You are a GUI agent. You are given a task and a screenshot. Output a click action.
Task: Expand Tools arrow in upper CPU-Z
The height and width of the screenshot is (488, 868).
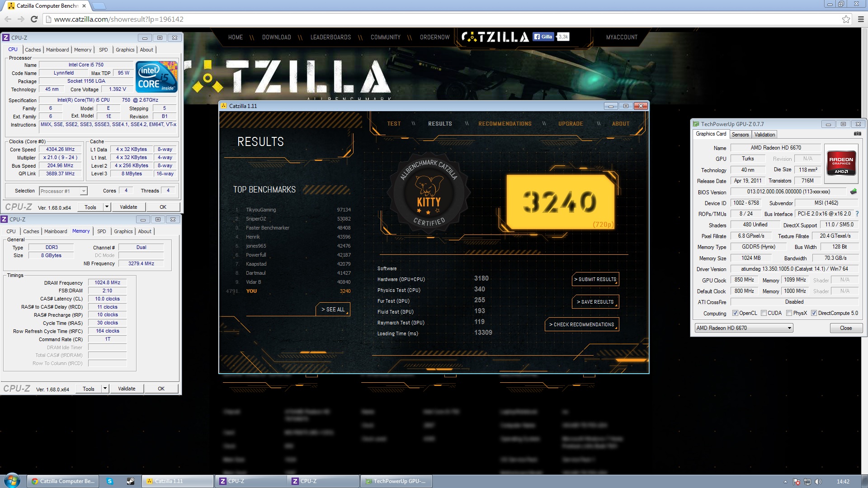107,207
